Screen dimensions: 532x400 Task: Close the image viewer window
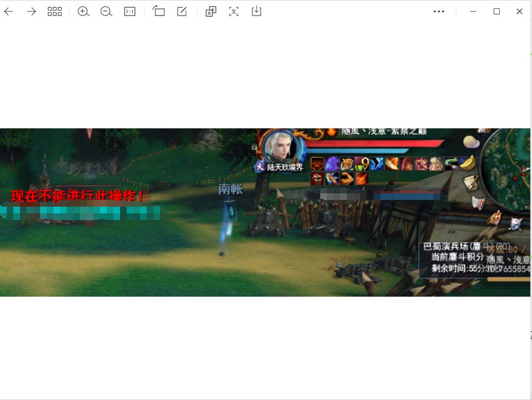[x=519, y=12]
